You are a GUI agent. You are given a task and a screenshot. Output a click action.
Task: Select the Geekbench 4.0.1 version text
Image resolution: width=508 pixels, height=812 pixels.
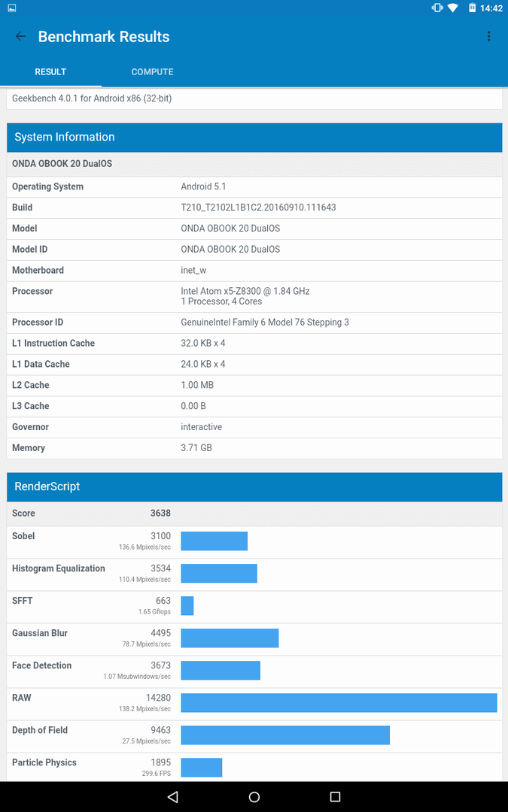(92, 98)
